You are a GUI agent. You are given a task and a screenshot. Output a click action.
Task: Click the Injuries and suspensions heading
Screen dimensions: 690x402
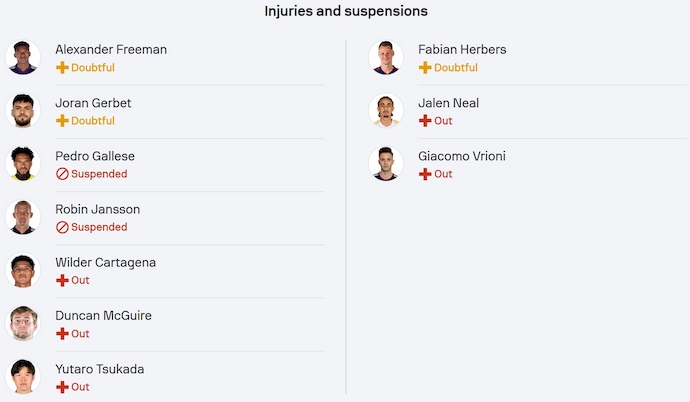click(346, 11)
